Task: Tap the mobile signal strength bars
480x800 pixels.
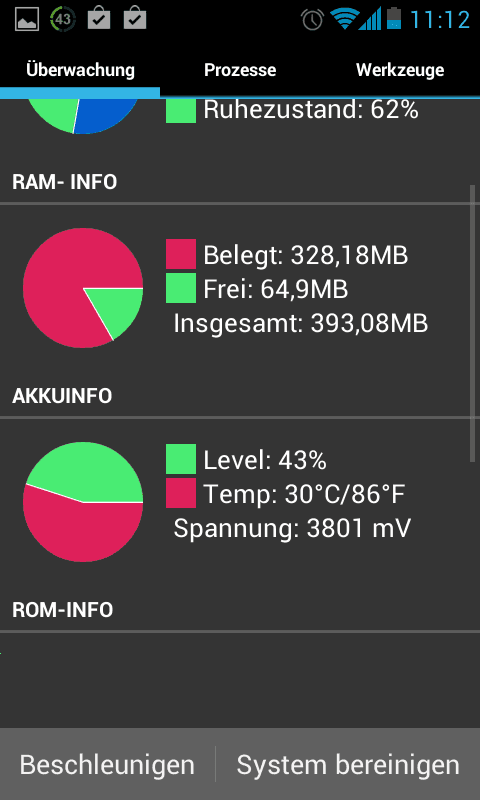Action: [370, 19]
